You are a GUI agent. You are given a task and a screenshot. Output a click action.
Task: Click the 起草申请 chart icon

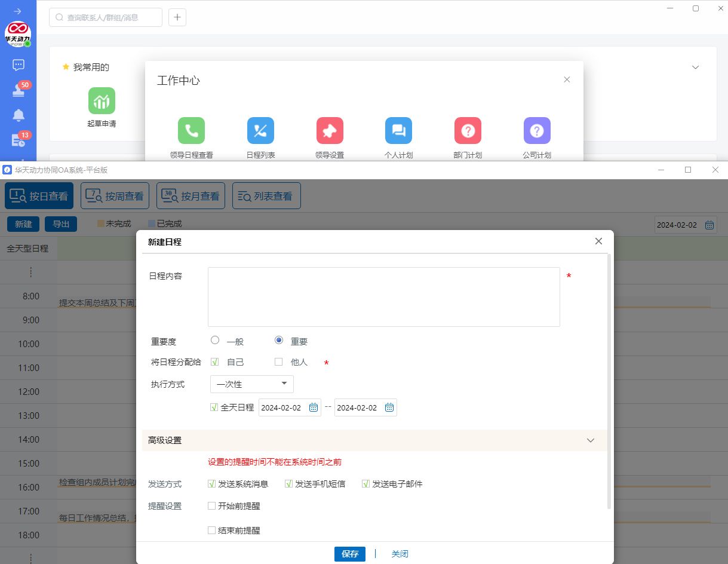(102, 101)
